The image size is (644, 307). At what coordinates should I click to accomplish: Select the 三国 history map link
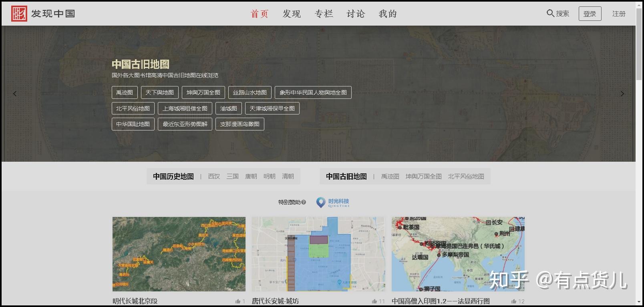click(233, 177)
